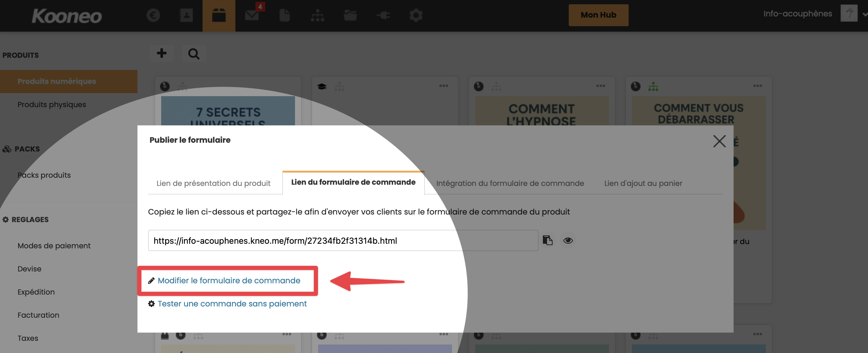Switch to Lien de présentation du produit tab

(x=213, y=183)
